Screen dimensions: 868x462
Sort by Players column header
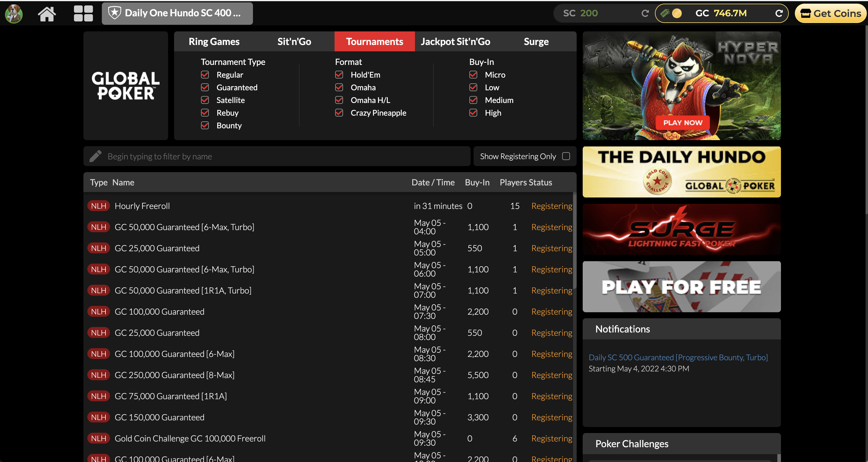click(x=514, y=182)
